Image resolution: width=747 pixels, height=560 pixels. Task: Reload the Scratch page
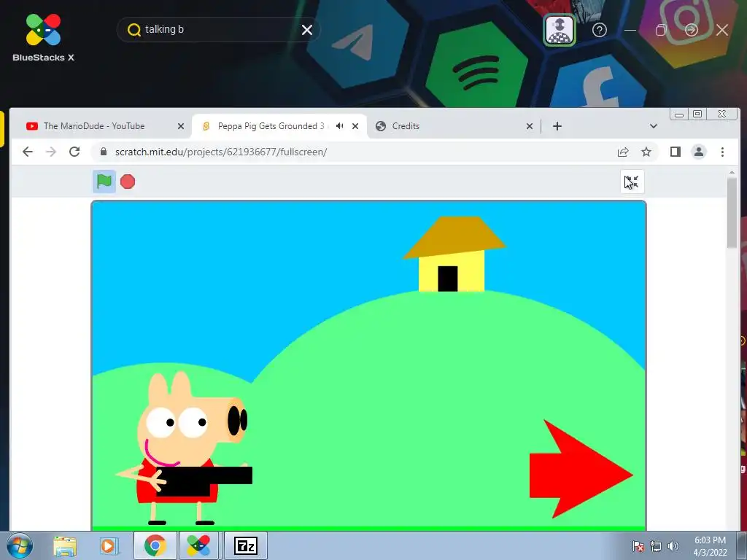click(x=74, y=152)
